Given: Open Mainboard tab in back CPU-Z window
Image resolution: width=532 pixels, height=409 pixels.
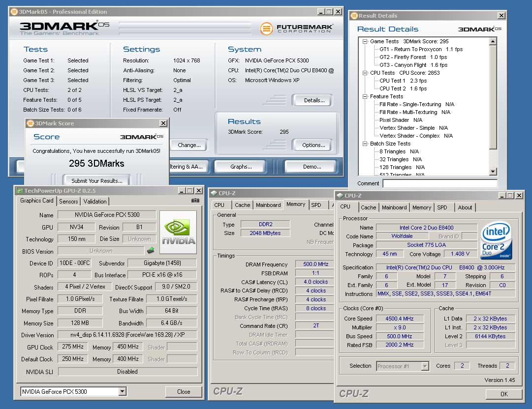Looking at the screenshot, I should click(268, 205).
